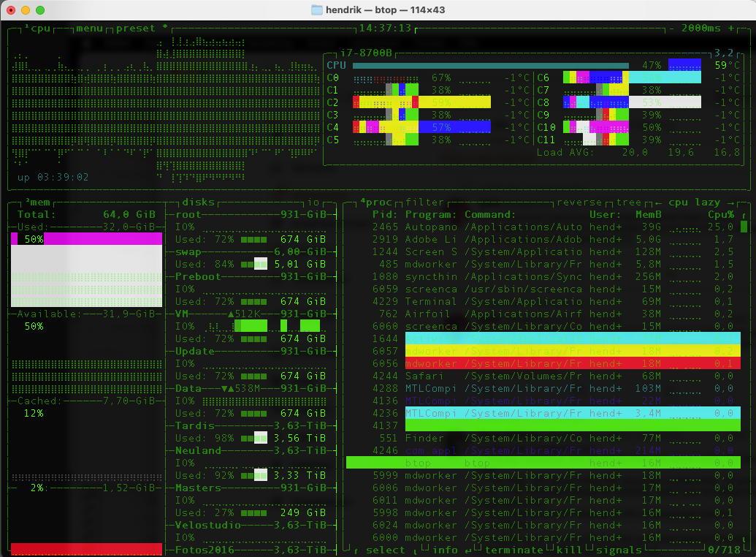
Task: Select MTLCompi process with pid 4288
Action: [x=543, y=389]
